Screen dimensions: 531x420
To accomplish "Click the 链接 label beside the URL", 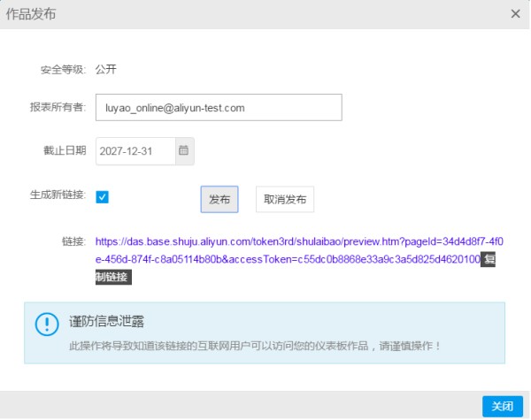I will pyautogui.click(x=73, y=241).
